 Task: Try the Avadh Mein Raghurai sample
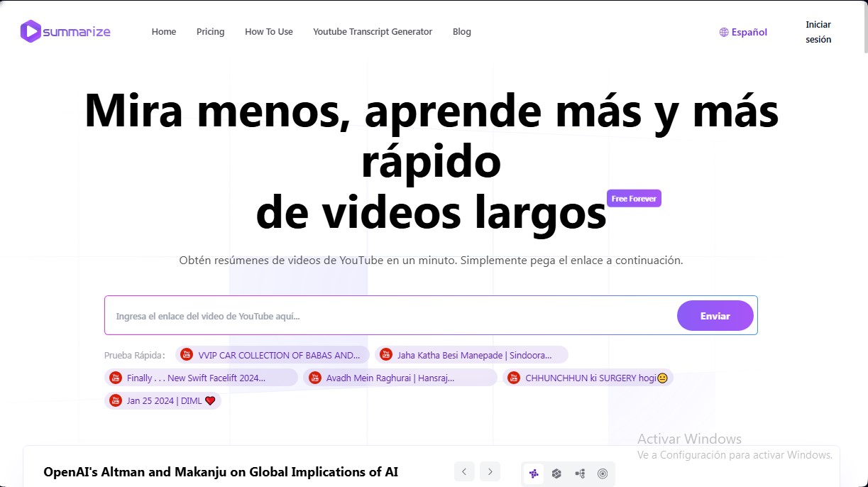pyautogui.click(x=400, y=378)
